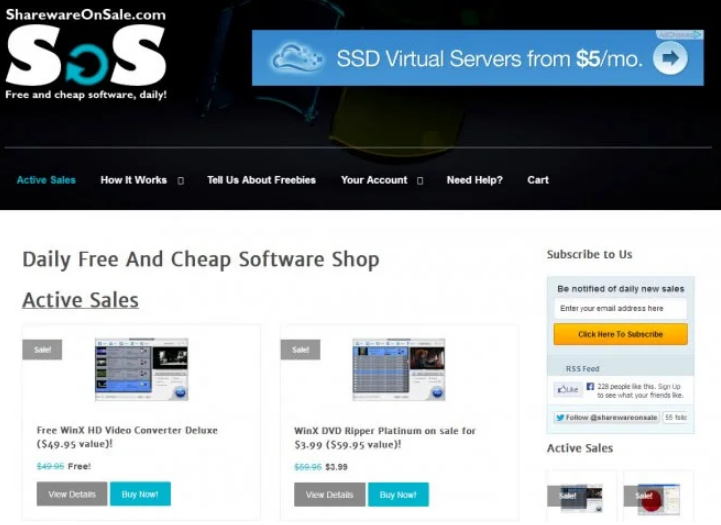
Task: Click the Active Sales heading link
Action: [80, 300]
